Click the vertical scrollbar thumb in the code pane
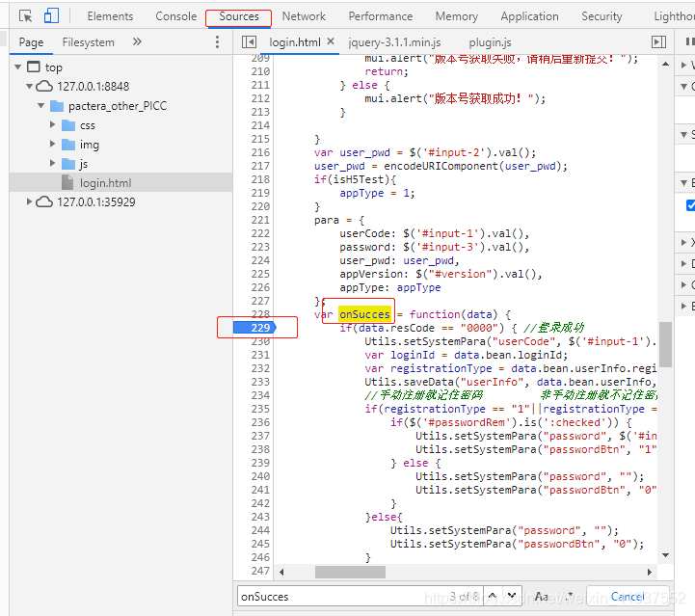 pos(665,344)
